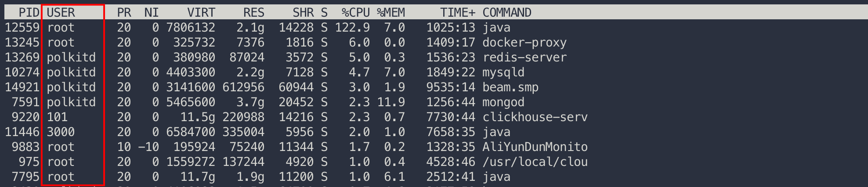Select the docker-proxy command text

coord(524,43)
